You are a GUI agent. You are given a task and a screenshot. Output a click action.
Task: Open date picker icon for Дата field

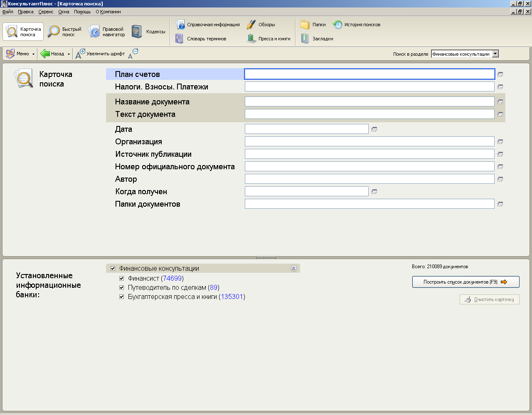tap(374, 129)
